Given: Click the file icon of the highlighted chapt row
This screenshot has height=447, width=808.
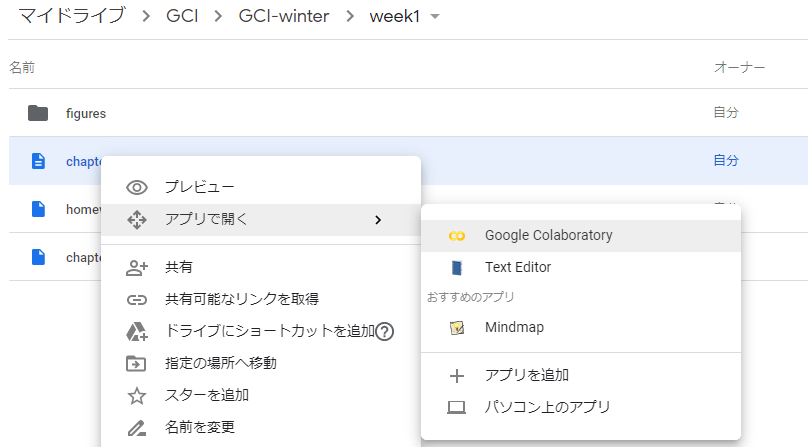Looking at the screenshot, I should point(38,161).
